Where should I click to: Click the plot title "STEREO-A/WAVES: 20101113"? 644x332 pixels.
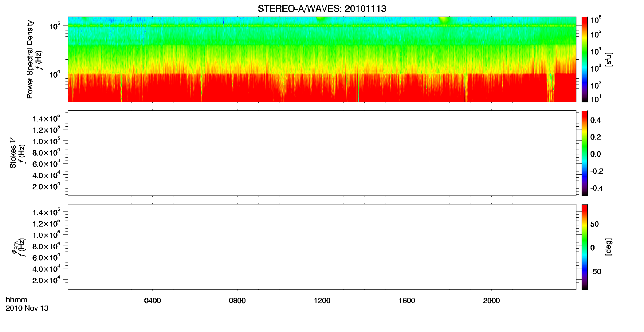click(322, 9)
